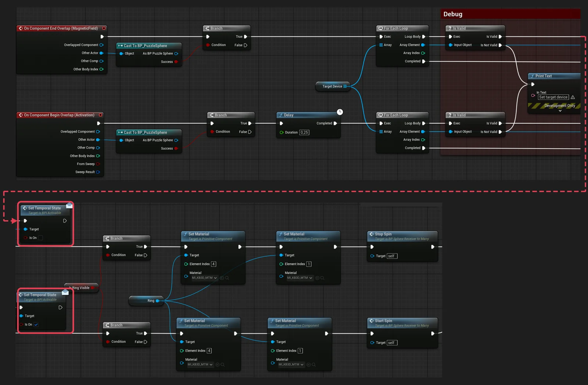Expand the Print Text node's advanced chevron
Screen dimensions: 588x385
560,111
